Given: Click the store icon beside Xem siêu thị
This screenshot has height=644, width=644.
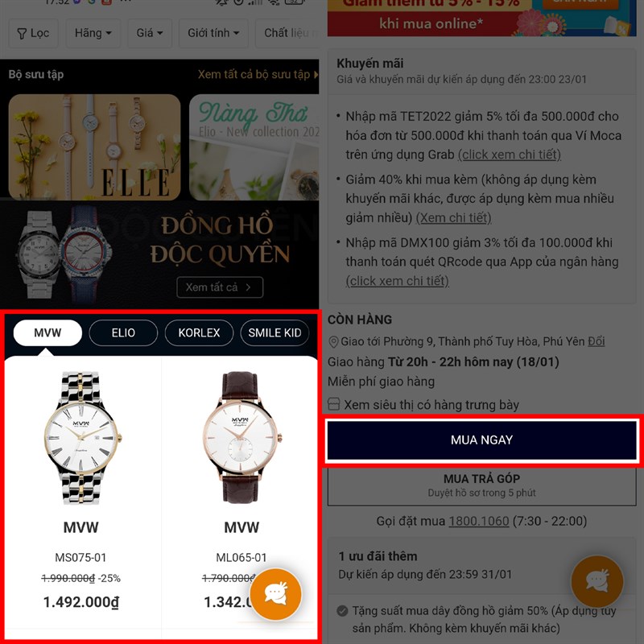Looking at the screenshot, I should click(x=334, y=404).
